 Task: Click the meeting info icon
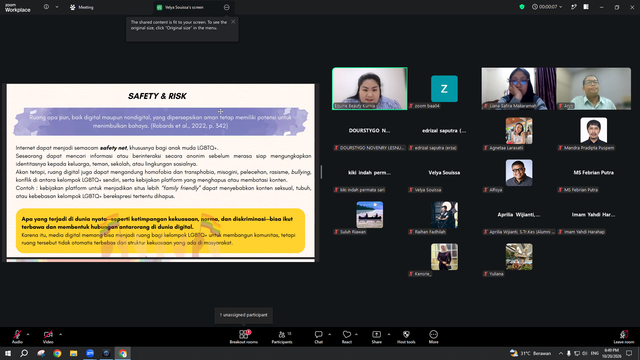(x=46, y=7)
